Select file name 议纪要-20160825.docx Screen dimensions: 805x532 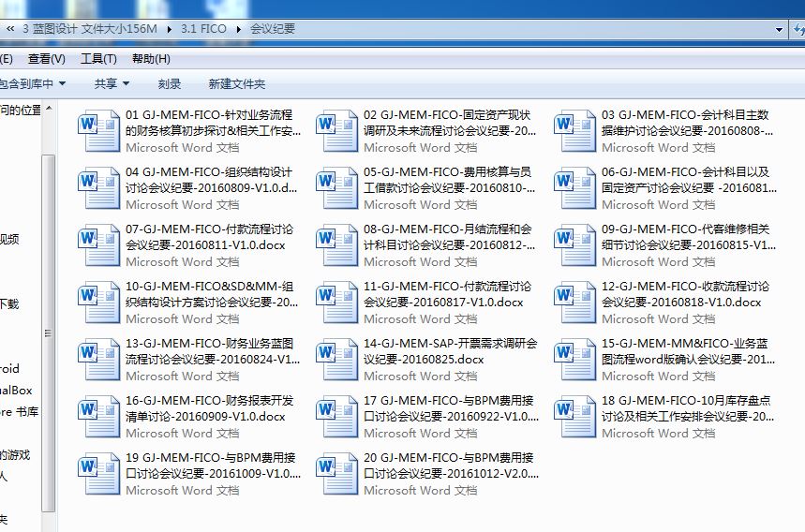pos(424,359)
